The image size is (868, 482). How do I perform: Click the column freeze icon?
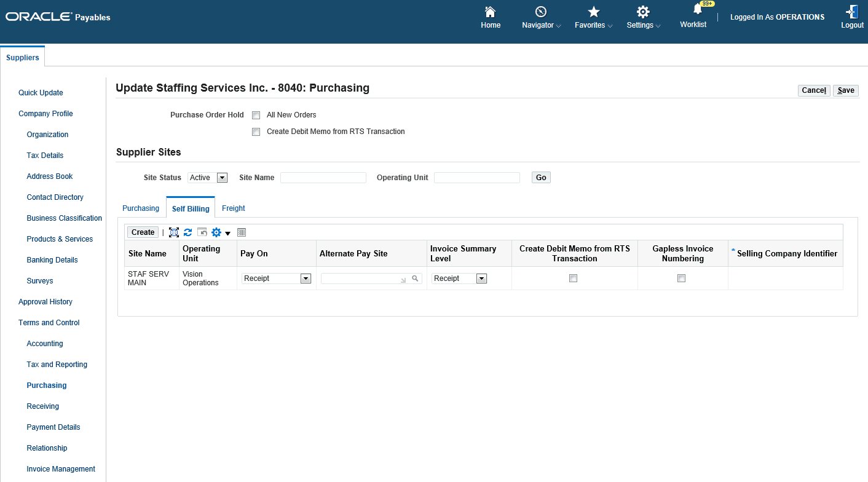coord(242,232)
